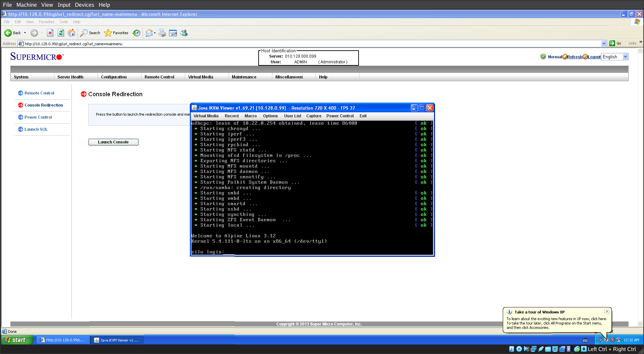Click into the IE address bar
The width and height of the screenshot is (644, 354).
(x=312, y=44)
